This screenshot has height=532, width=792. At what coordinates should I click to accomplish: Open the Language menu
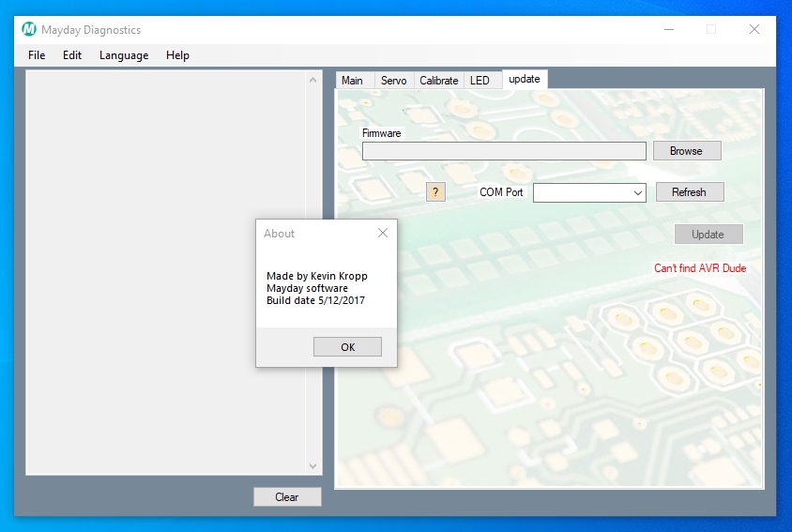pyautogui.click(x=124, y=55)
